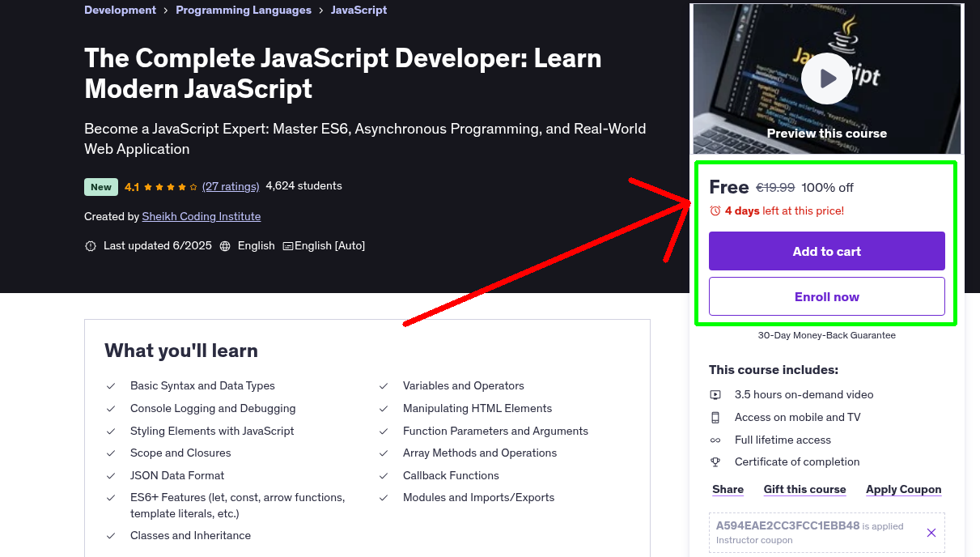Click the New badge
980x557 pixels.
(101, 187)
